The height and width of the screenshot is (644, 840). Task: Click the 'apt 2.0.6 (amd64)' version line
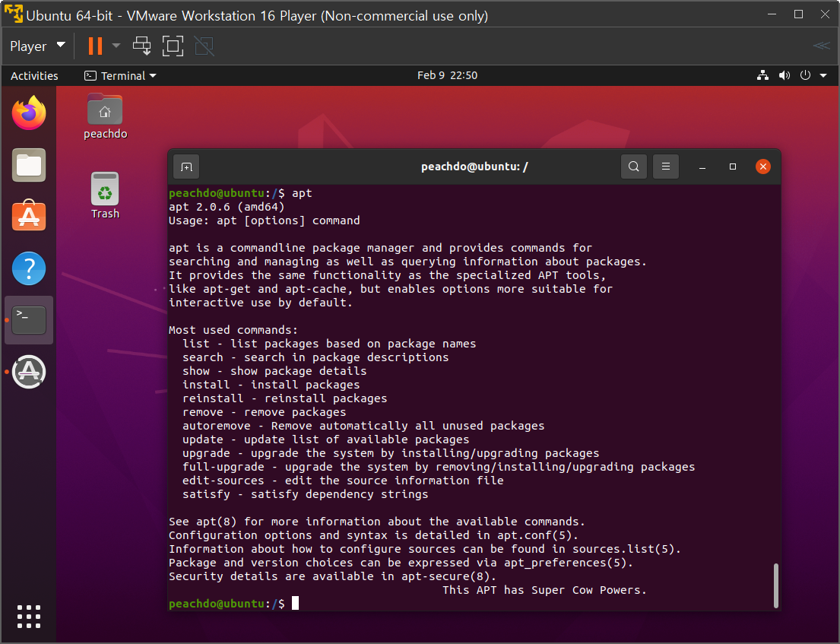227,207
